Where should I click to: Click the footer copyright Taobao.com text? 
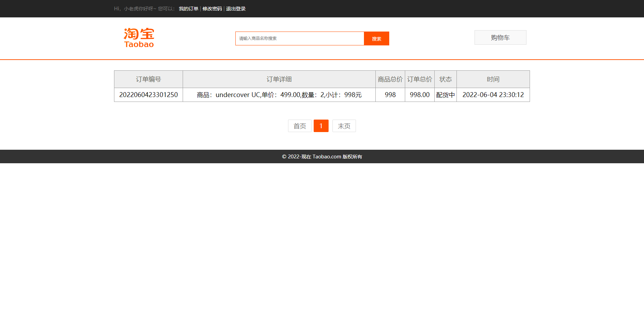click(x=322, y=157)
